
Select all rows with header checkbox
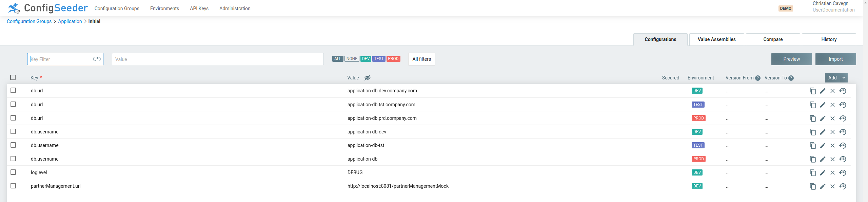click(x=13, y=77)
